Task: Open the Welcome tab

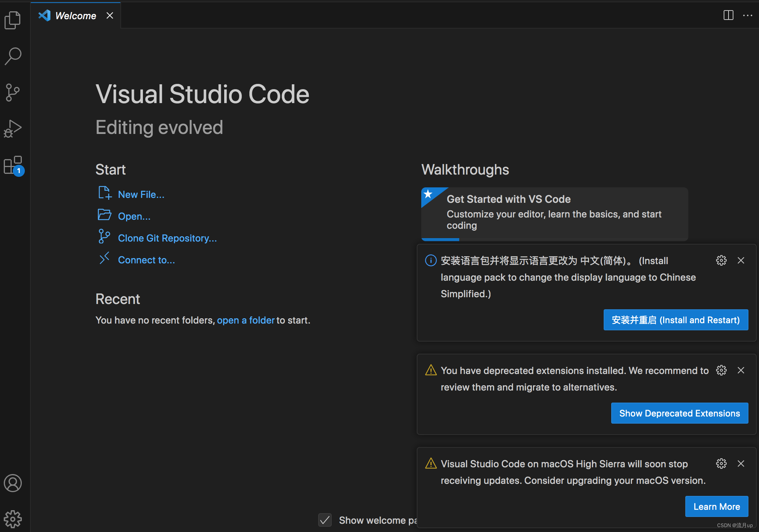Action: [74, 15]
